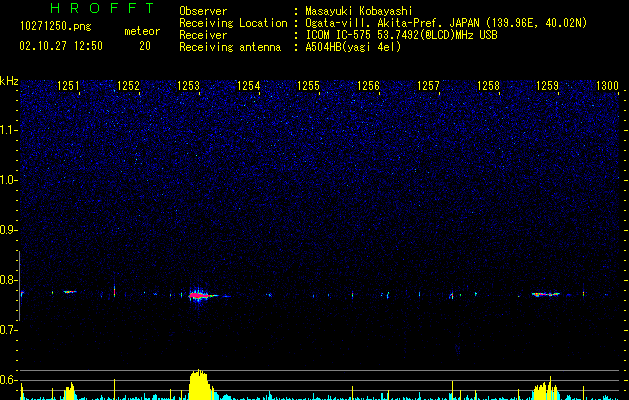629x400 pixels.
Task: Click the Observer label
Action: point(203,11)
